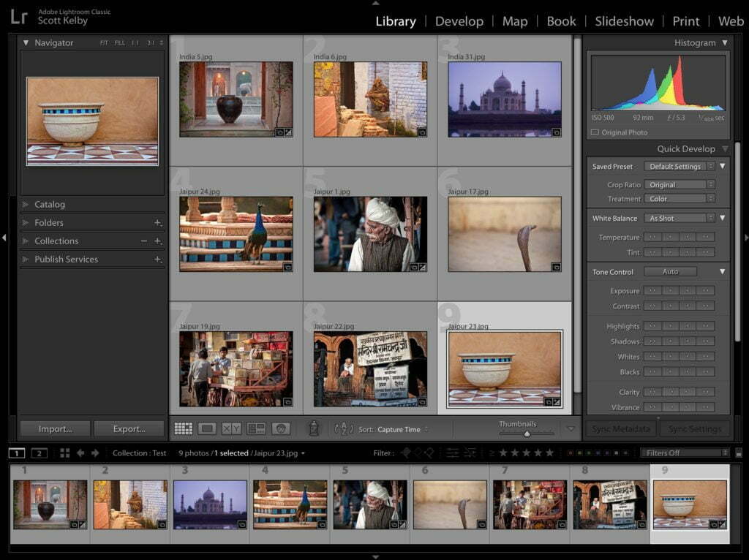This screenshot has height=560, width=749.
Task: Open Compare view XY icon
Action: click(231, 428)
